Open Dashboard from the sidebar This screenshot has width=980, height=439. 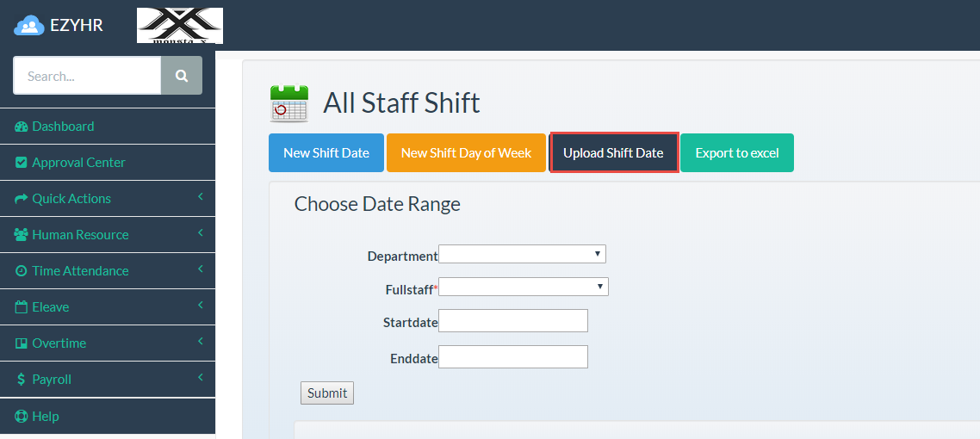(x=63, y=127)
